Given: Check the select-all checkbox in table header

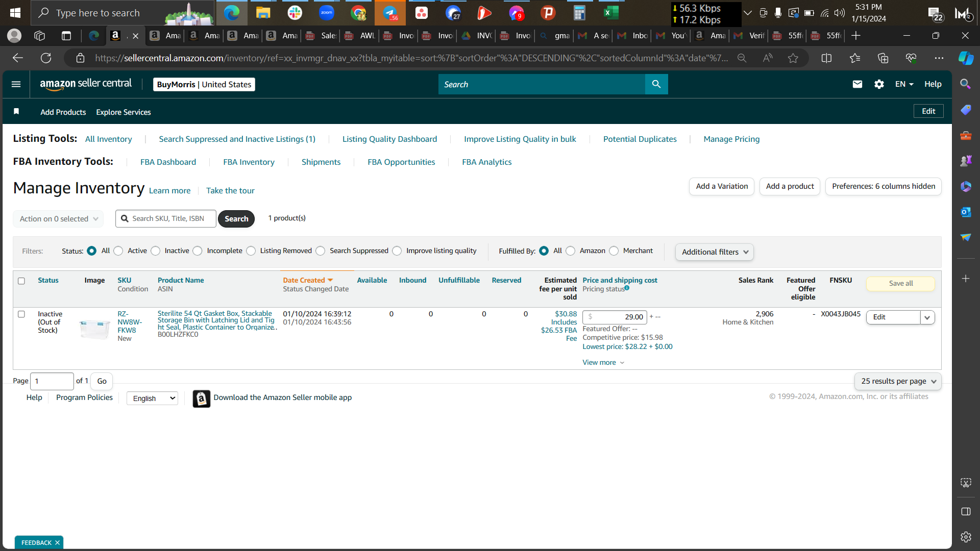Looking at the screenshot, I should 21,281.
